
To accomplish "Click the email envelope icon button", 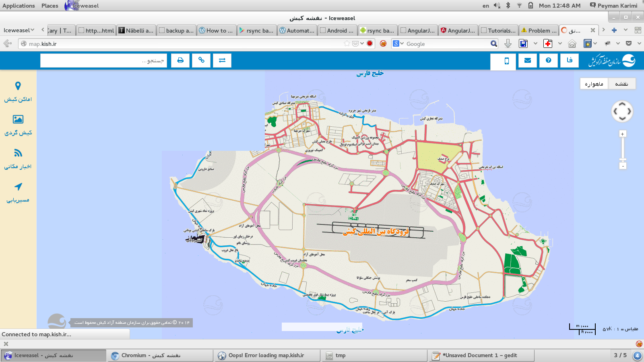I will (x=528, y=60).
